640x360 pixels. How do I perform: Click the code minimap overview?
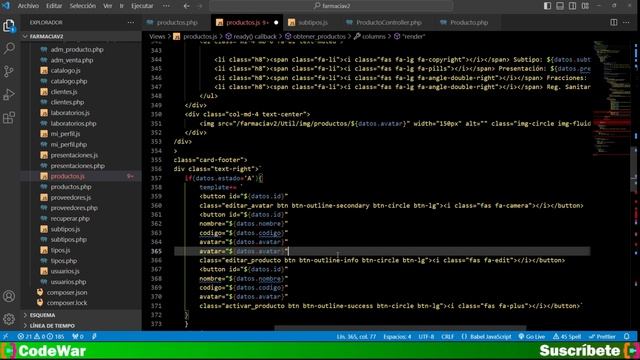[612, 98]
